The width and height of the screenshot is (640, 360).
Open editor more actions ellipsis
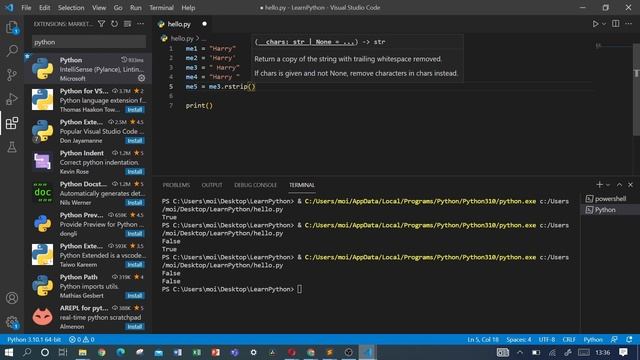click(x=629, y=24)
